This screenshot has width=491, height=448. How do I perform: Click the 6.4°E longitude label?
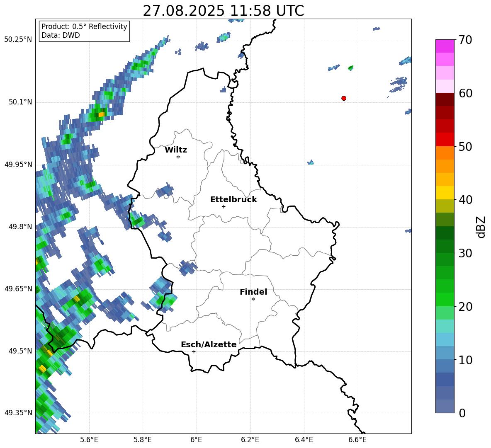[x=304, y=440]
